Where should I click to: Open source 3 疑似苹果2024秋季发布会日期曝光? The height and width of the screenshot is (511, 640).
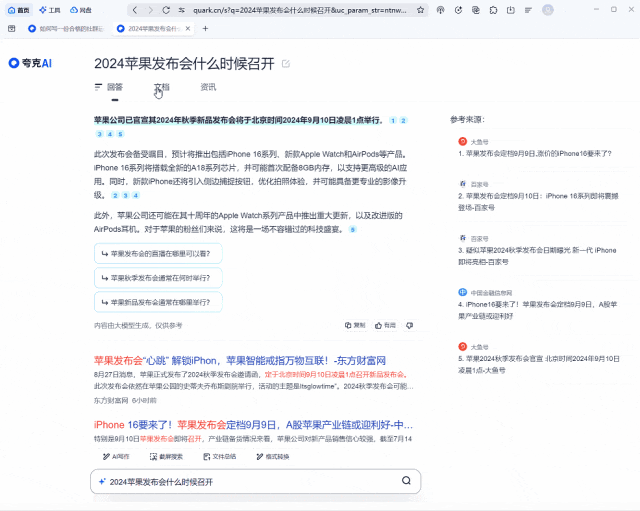[538, 256]
